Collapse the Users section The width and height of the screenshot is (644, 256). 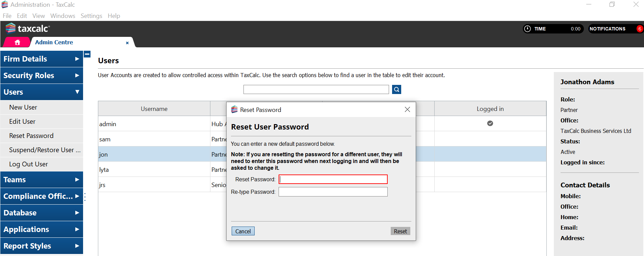point(42,92)
